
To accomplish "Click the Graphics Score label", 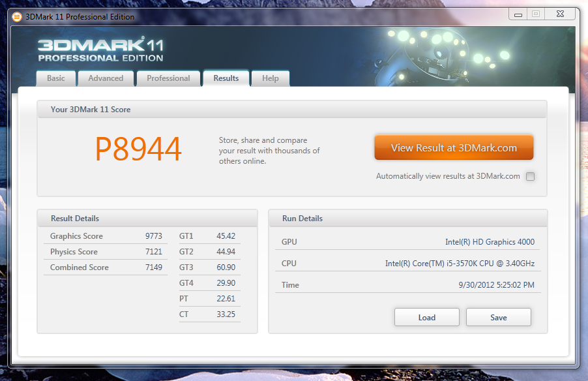I will [x=76, y=236].
